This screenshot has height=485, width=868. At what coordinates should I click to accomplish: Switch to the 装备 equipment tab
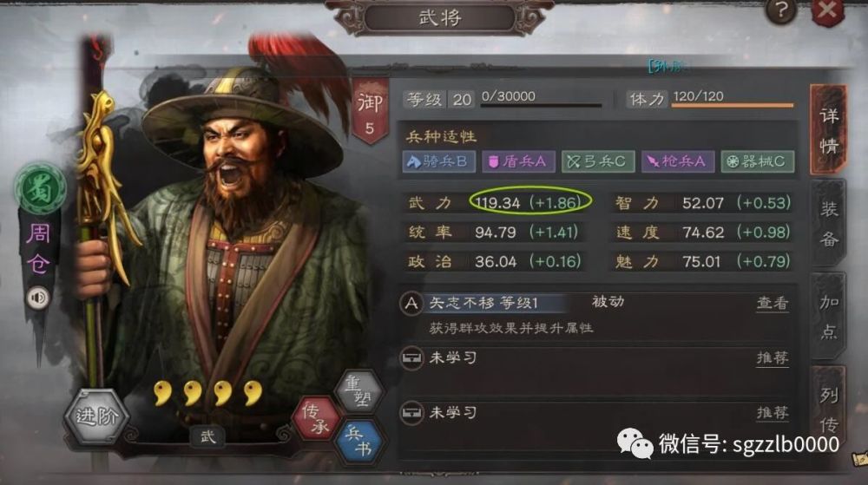pos(829,224)
